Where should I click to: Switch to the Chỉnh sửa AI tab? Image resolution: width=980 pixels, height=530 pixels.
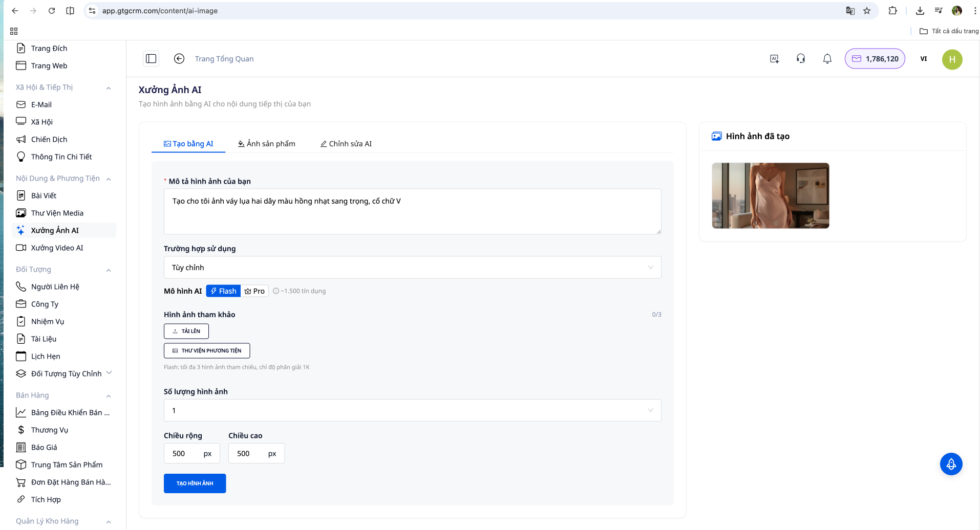pyautogui.click(x=346, y=144)
